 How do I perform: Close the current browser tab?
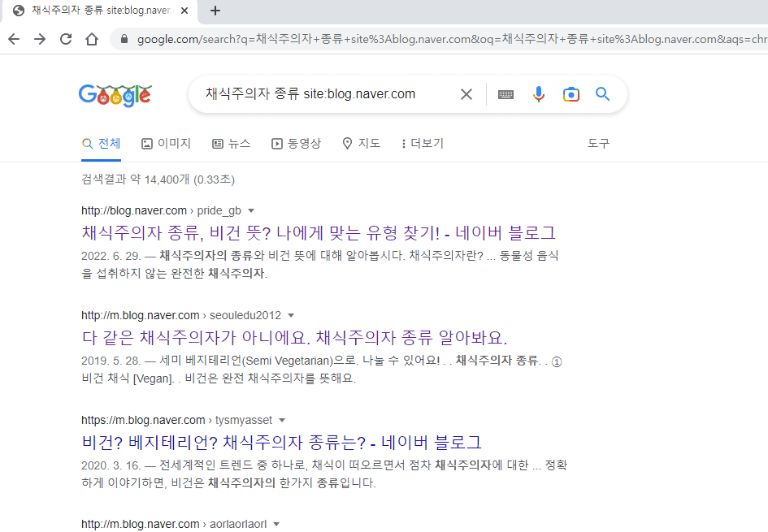[x=184, y=11]
